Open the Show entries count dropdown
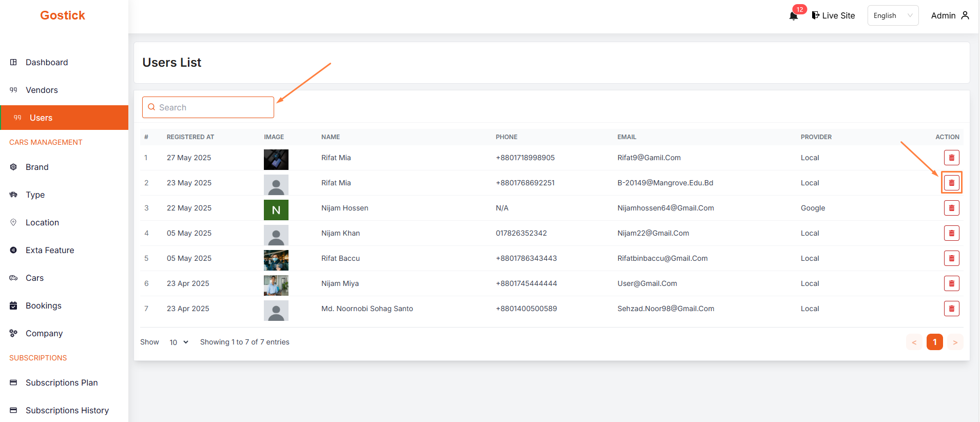This screenshot has height=422, width=980. [179, 342]
